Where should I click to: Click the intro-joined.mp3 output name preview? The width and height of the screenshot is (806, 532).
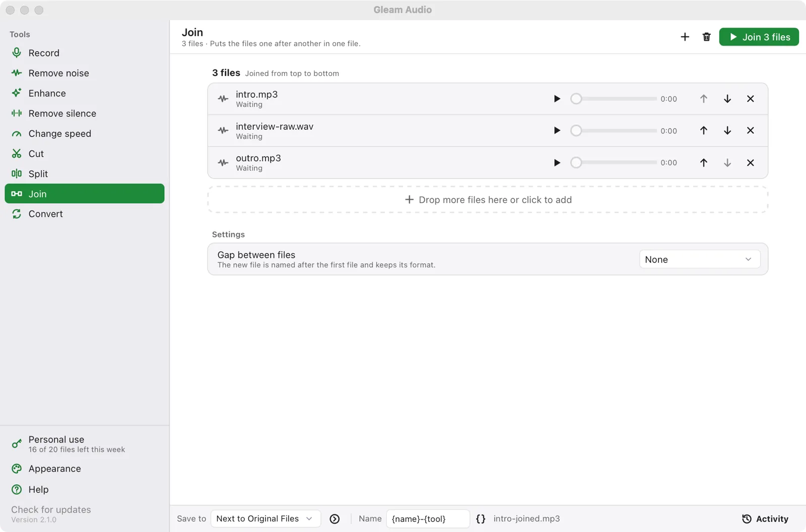click(526, 518)
